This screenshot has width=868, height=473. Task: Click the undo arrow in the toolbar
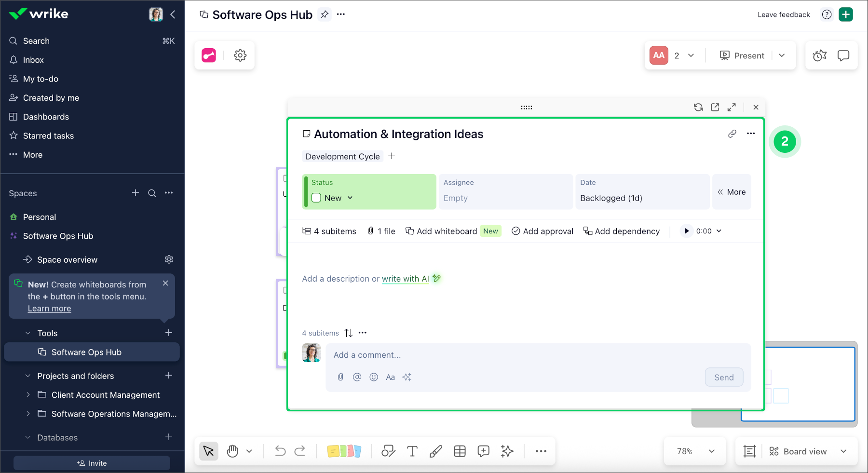coord(280,451)
